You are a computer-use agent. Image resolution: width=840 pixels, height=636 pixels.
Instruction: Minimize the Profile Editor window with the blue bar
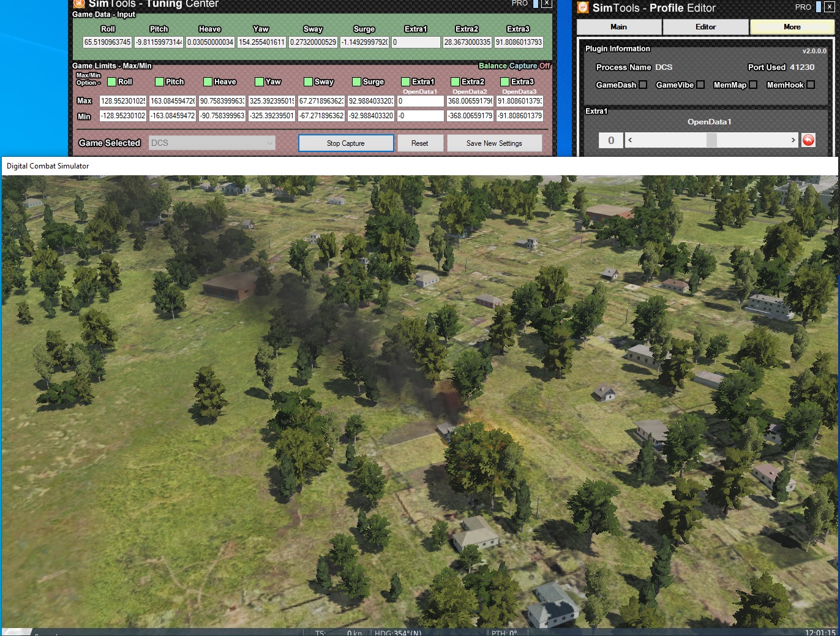click(819, 7)
